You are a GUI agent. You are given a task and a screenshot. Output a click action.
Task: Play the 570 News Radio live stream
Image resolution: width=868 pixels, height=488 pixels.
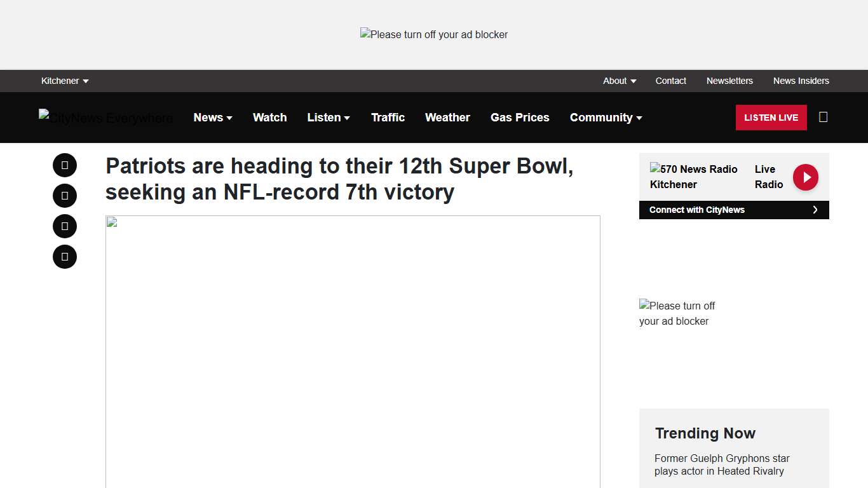(806, 177)
